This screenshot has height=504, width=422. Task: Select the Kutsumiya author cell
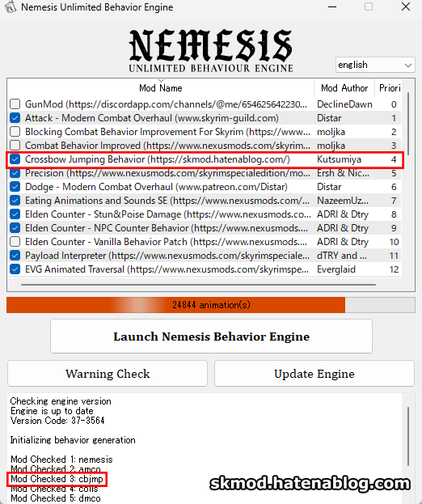coord(339,159)
